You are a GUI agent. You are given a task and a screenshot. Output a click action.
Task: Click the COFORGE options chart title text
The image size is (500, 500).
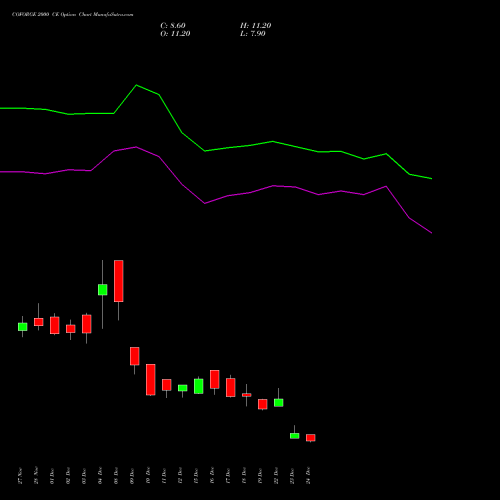coord(72,14)
